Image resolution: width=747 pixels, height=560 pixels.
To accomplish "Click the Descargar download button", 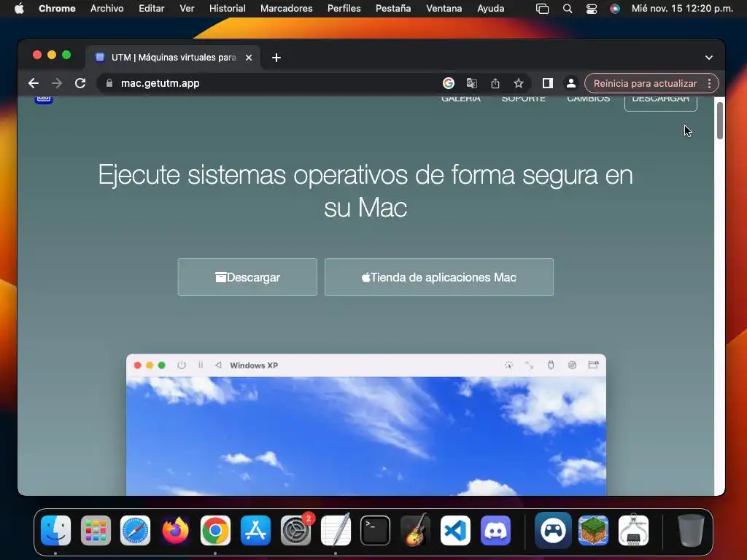I will click(247, 277).
